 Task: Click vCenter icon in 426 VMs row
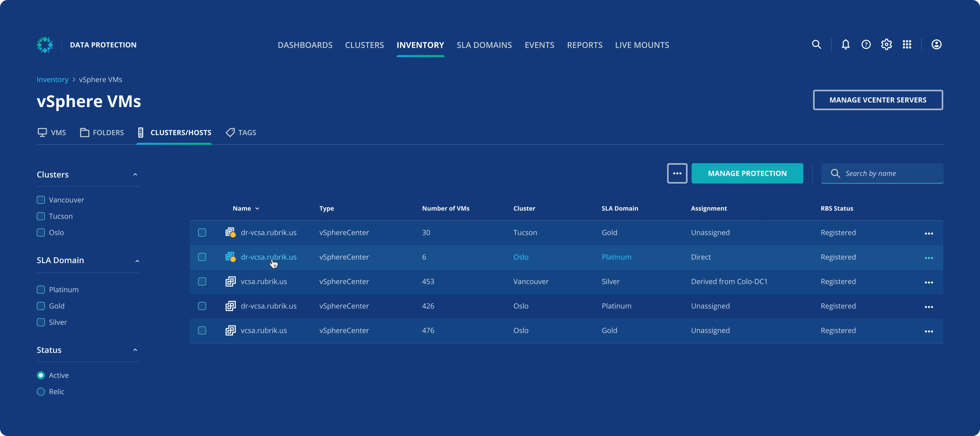point(230,306)
